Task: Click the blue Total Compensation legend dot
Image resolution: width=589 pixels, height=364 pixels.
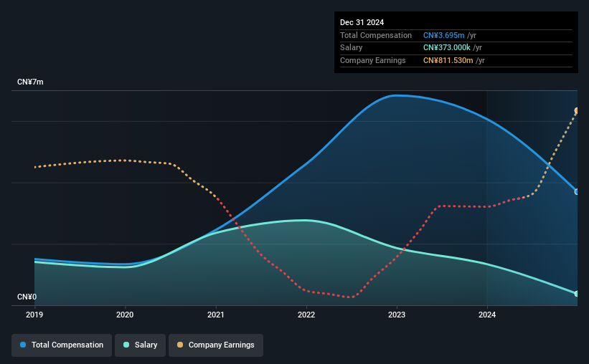Action: (x=23, y=345)
